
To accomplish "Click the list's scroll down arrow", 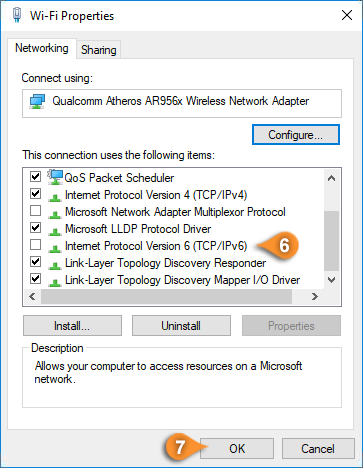I will (331, 280).
